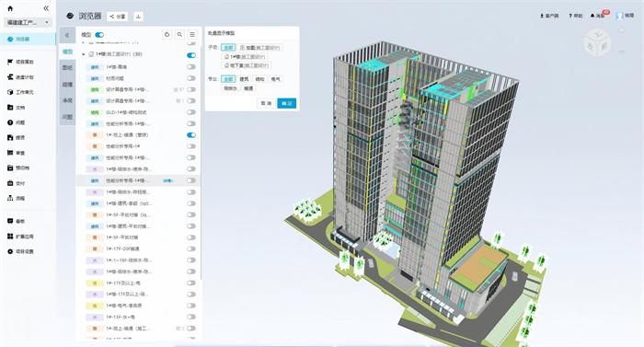Toggle the master 模型 switch
This screenshot has width=644, height=347.
tap(99, 35)
